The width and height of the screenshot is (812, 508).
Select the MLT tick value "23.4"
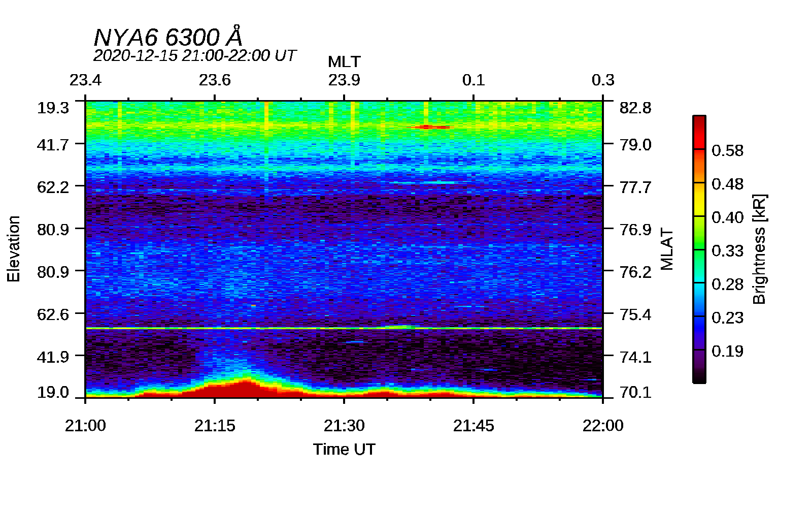tap(85, 80)
